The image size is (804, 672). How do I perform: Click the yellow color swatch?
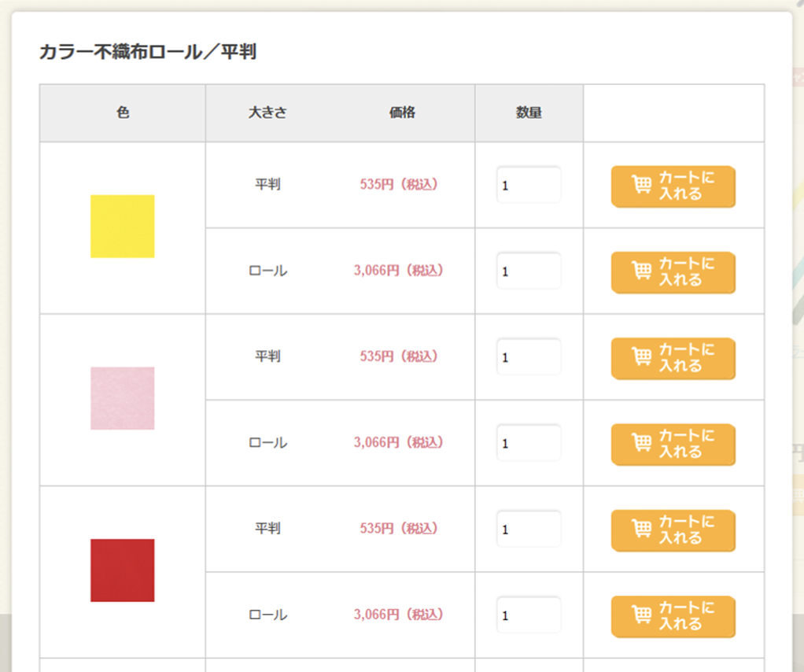click(x=123, y=227)
